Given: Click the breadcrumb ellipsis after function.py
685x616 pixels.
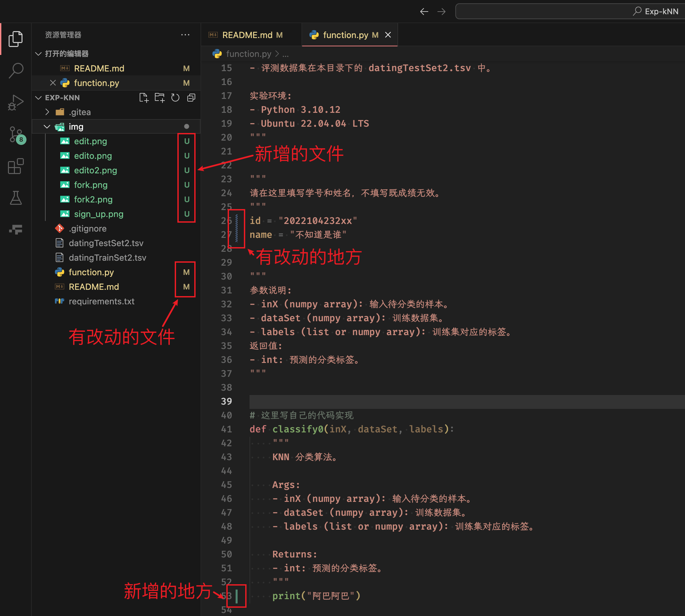Looking at the screenshot, I should [286, 54].
